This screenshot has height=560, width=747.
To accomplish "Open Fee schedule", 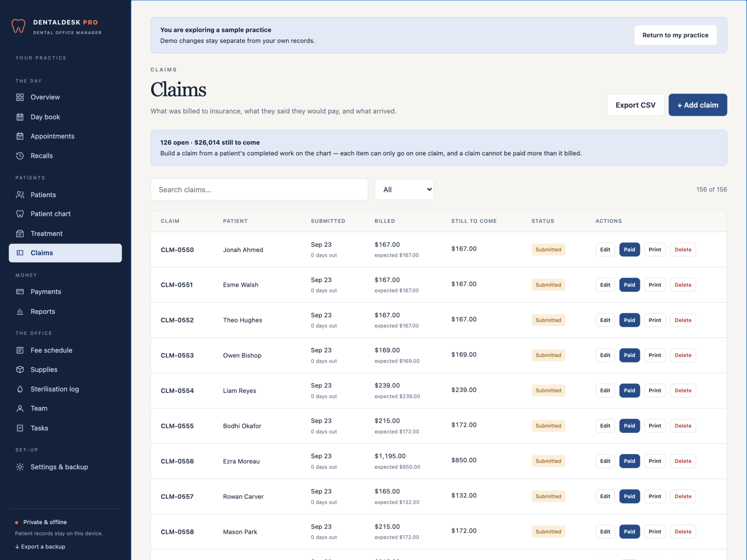I will [x=65, y=350].
